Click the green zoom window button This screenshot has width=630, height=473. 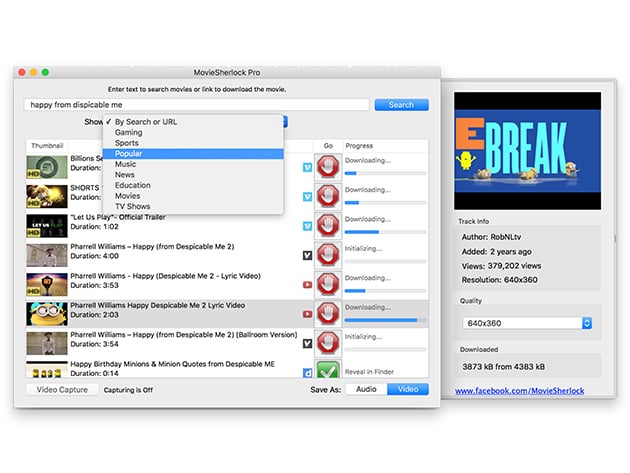45,72
